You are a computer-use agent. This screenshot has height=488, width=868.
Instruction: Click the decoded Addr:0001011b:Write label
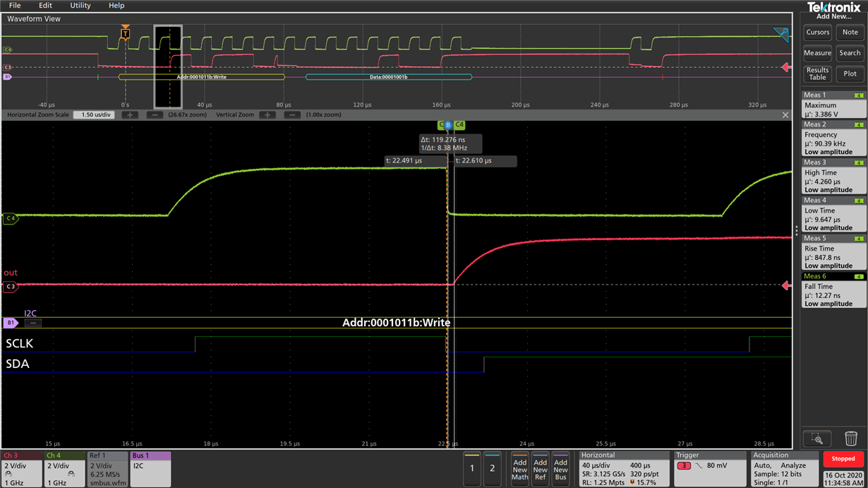pos(397,323)
